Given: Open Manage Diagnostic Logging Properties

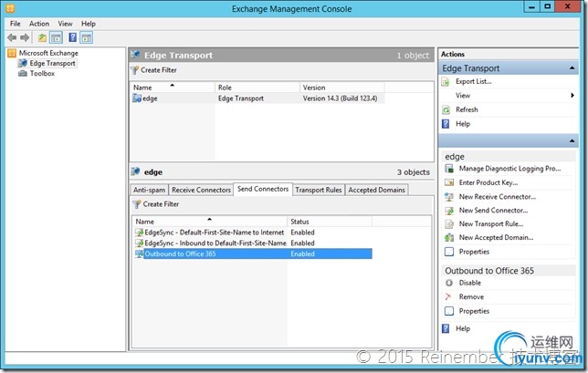Looking at the screenshot, I should click(509, 169).
